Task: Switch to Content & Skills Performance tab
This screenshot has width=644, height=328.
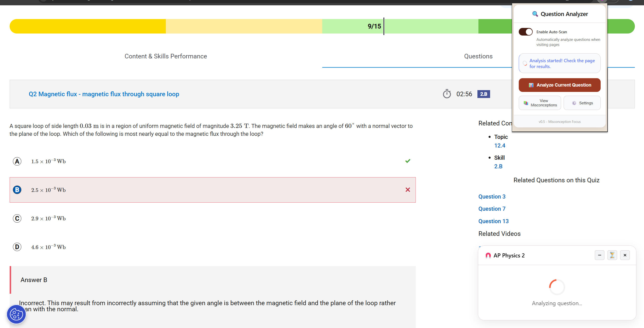Action: (166, 56)
